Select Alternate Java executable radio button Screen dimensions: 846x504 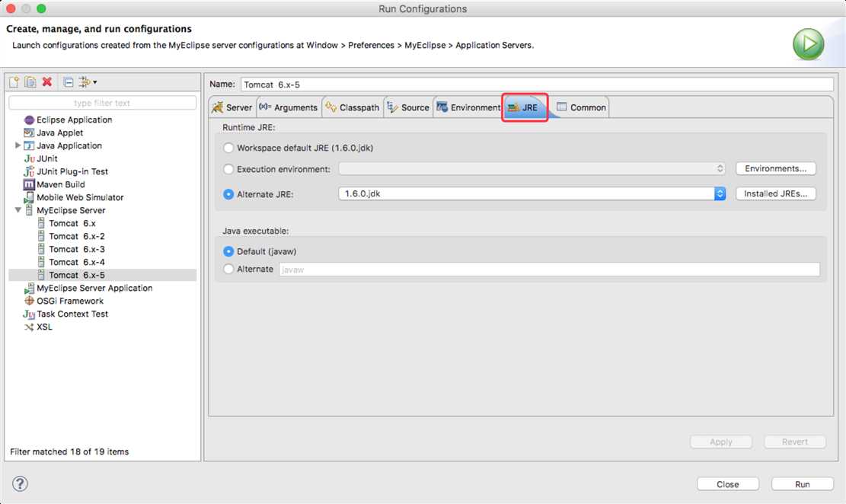click(228, 269)
